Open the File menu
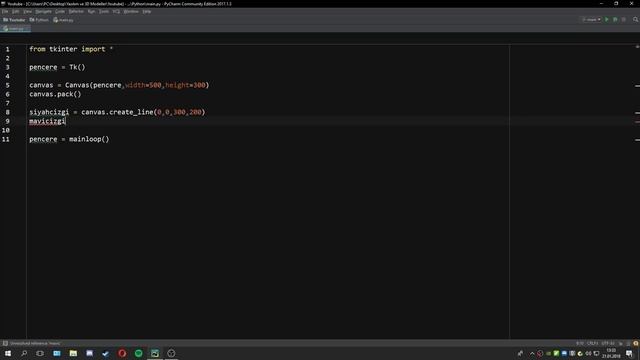Image resolution: width=640 pixels, height=360 pixels. [5, 11]
